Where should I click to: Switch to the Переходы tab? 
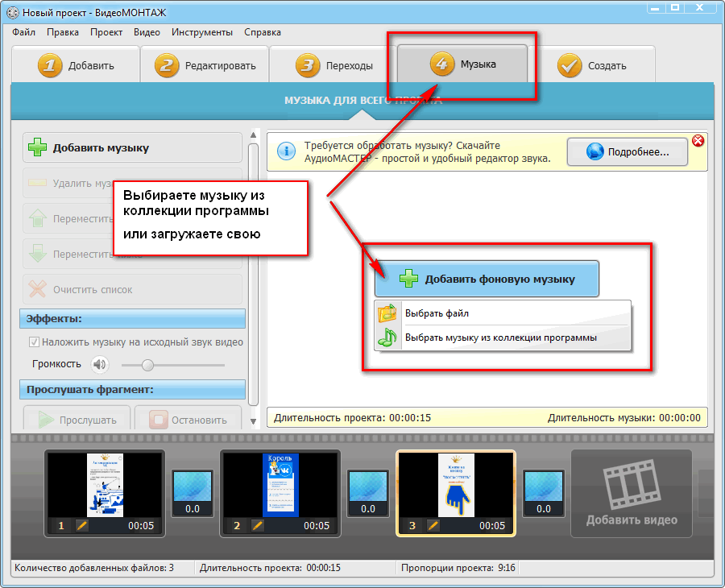[x=333, y=64]
